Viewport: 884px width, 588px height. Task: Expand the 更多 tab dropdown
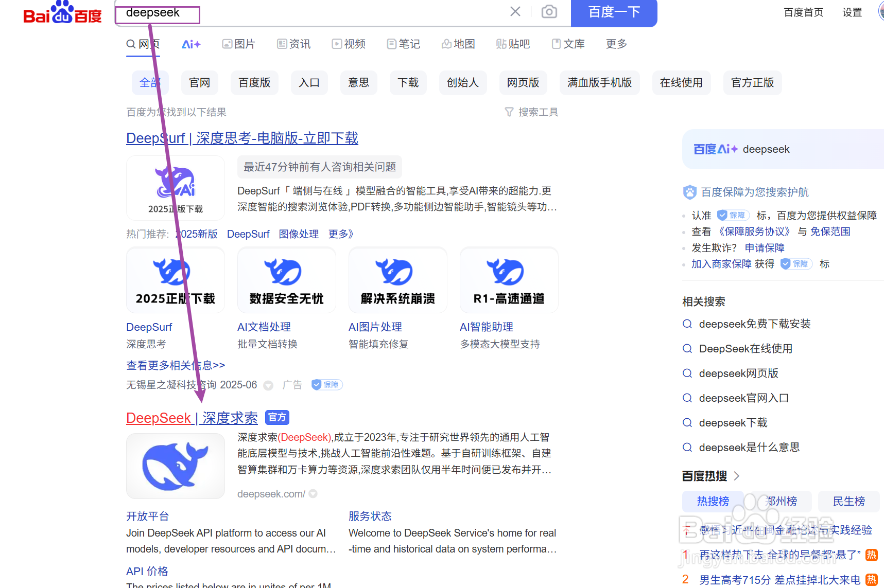(x=616, y=44)
